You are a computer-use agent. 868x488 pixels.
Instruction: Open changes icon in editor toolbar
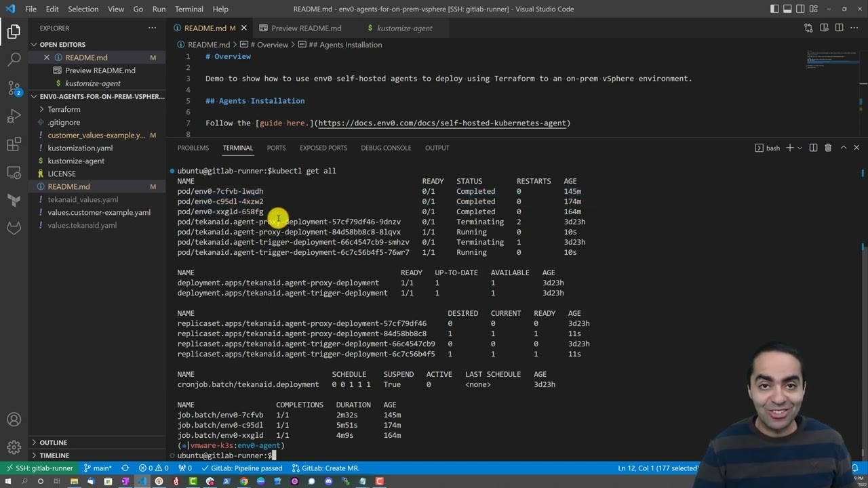click(x=808, y=28)
